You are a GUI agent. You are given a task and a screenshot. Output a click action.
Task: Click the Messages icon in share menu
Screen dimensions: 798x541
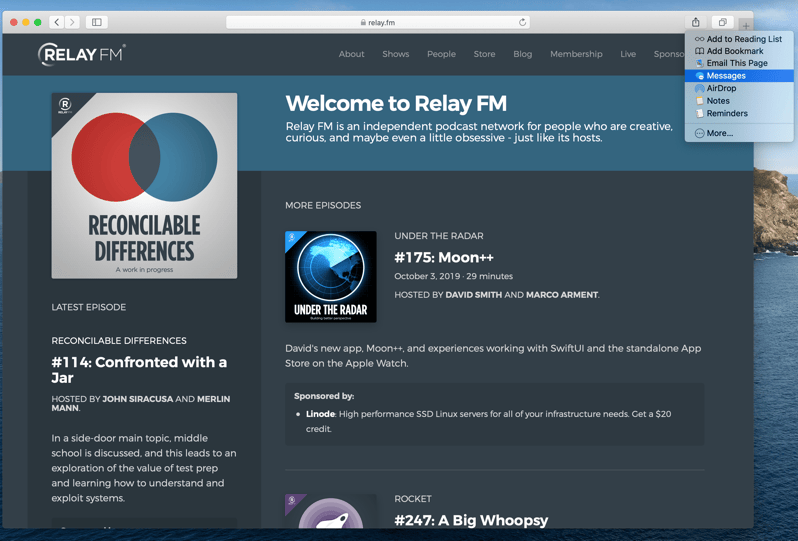(x=700, y=76)
